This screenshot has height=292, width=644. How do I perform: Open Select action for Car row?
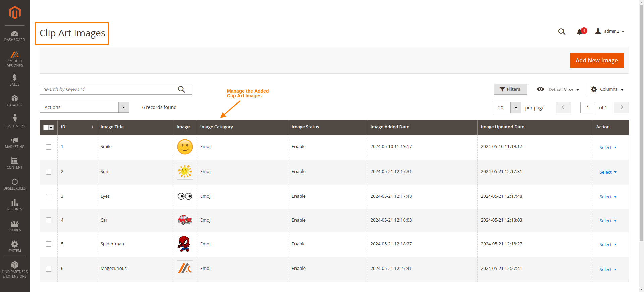click(608, 221)
